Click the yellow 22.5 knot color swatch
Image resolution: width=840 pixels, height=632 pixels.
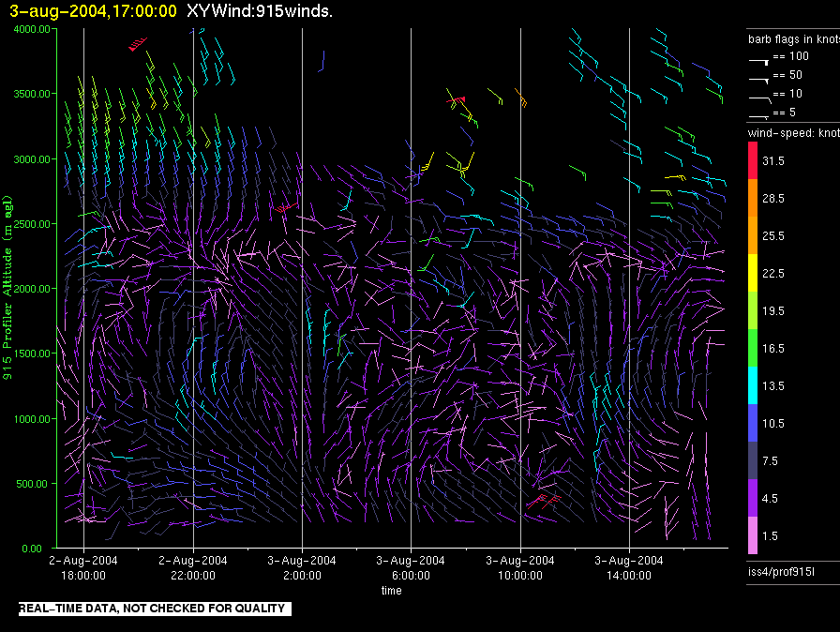pos(753,273)
